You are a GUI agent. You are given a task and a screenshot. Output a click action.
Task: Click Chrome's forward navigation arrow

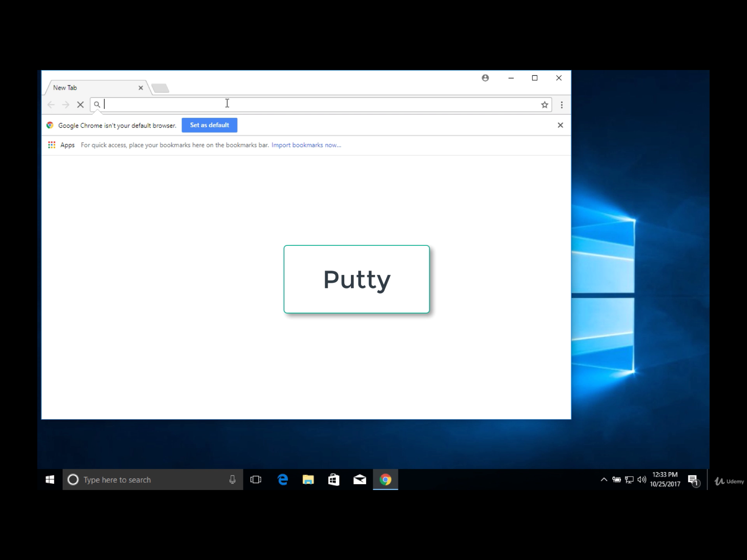(x=66, y=105)
